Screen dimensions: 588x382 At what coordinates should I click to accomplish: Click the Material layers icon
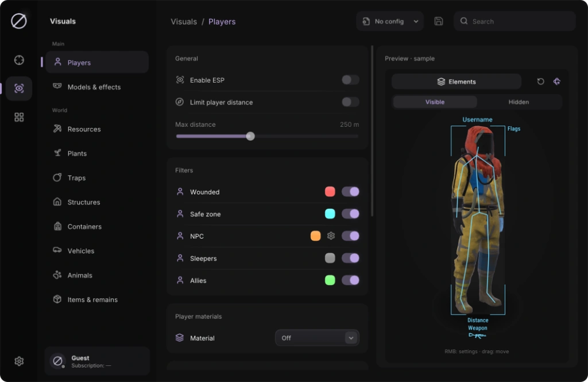click(180, 338)
